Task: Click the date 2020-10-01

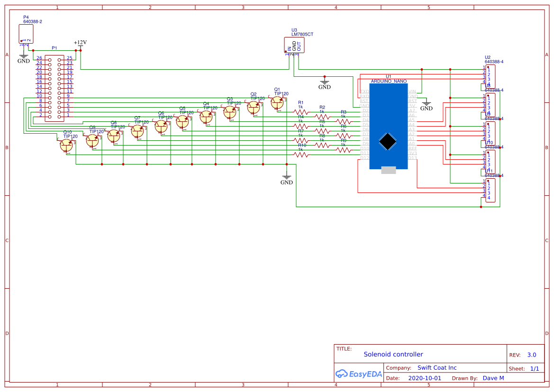Action: [425, 378]
